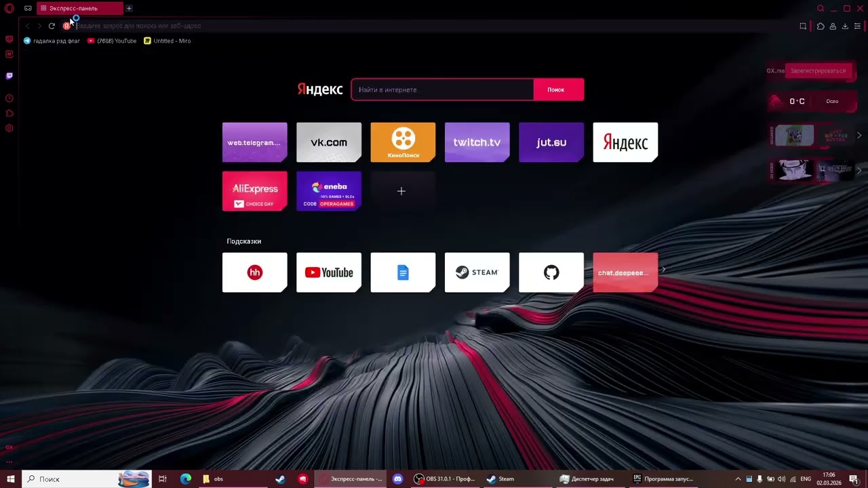Click the taskbar Поиск search box
This screenshot has height=488, width=868.
[x=87, y=479]
